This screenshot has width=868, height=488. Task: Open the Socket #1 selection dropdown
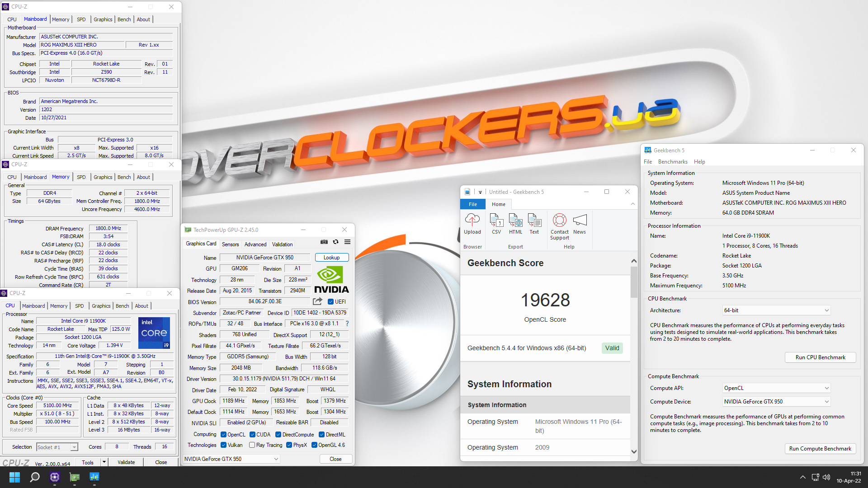[57, 447]
